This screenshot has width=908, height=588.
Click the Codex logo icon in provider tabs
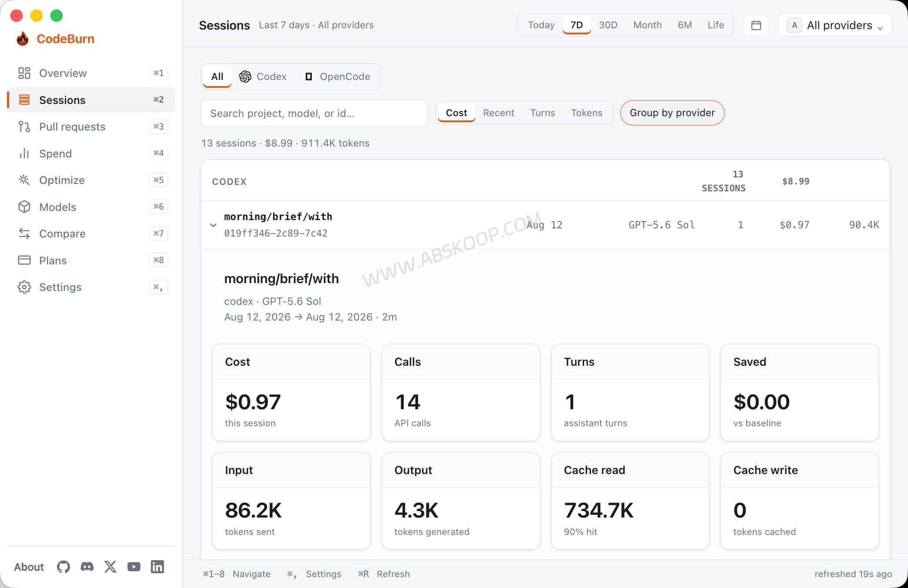tap(245, 77)
